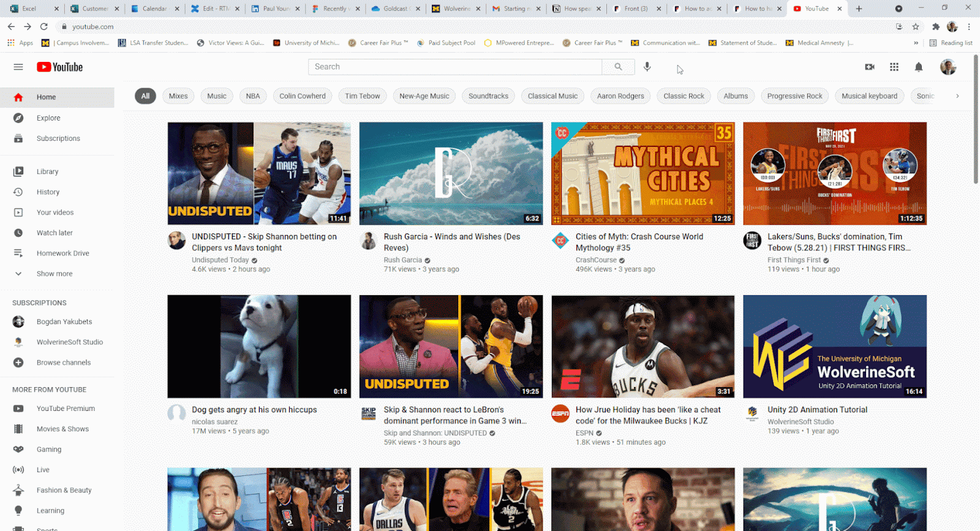Open the account avatar menu
This screenshot has height=531, width=980.
[948, 67]
